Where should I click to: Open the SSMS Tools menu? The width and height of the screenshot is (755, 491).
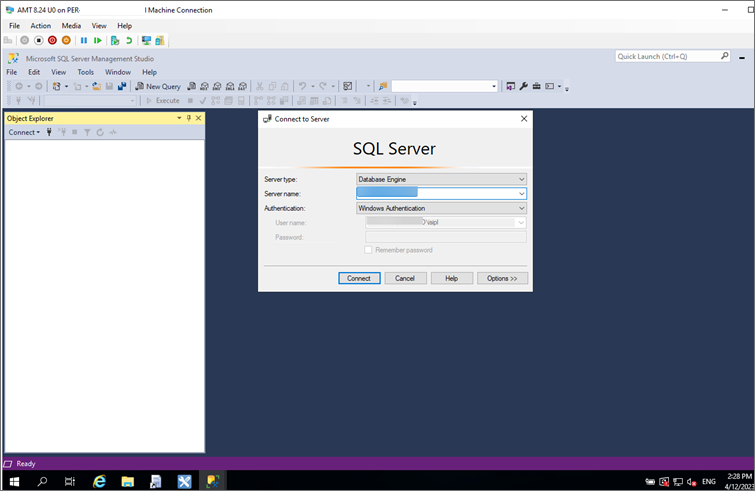pyautogui.click(x=86, y=72)
